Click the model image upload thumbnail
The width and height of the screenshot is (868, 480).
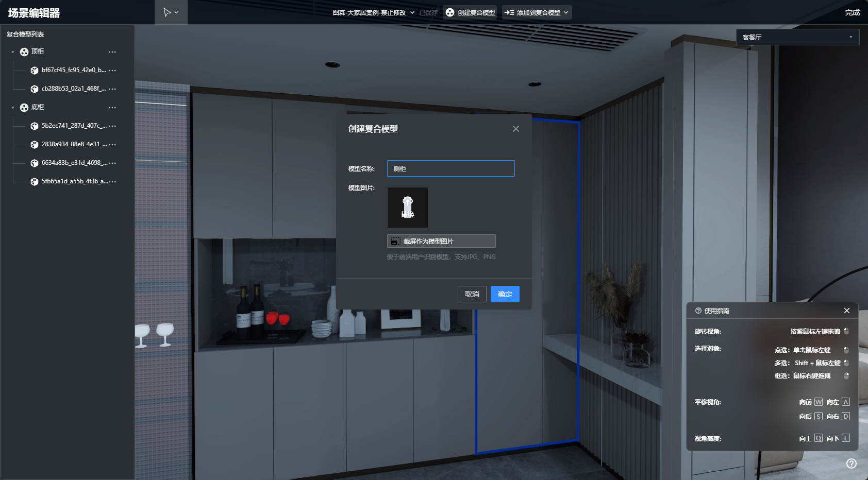(407, 207)
